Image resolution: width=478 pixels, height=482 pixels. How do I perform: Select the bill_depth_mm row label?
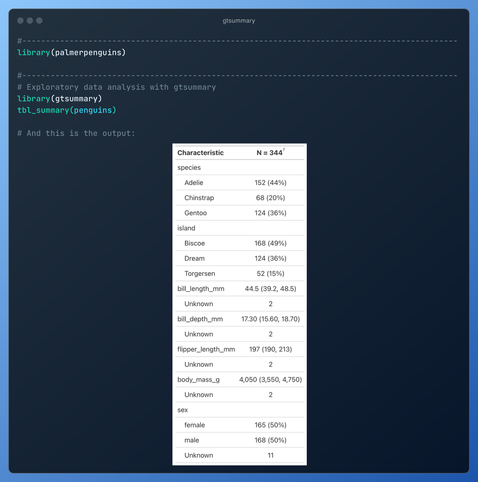pos(200,319)
